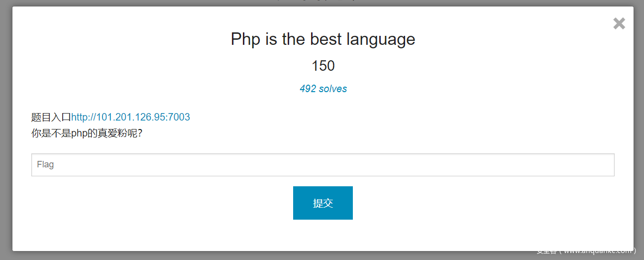Click the anquanke watermark text
644x260 pixels.
585,251
